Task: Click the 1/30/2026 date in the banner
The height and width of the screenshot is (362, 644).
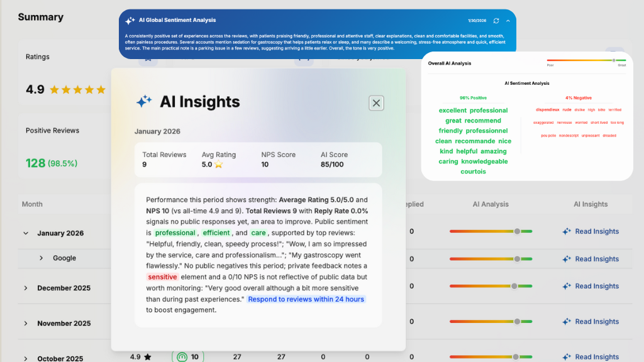Action: tap(477, 20)
